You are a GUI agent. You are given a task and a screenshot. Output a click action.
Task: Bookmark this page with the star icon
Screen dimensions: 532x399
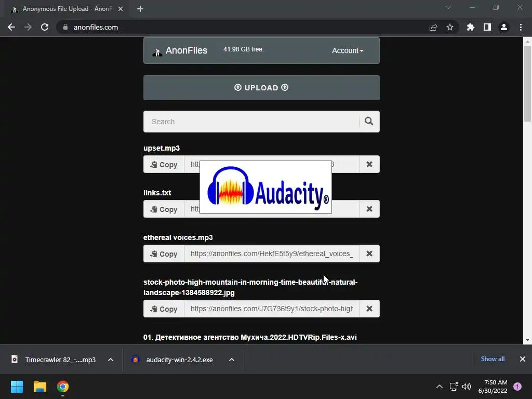click(450, 27)
